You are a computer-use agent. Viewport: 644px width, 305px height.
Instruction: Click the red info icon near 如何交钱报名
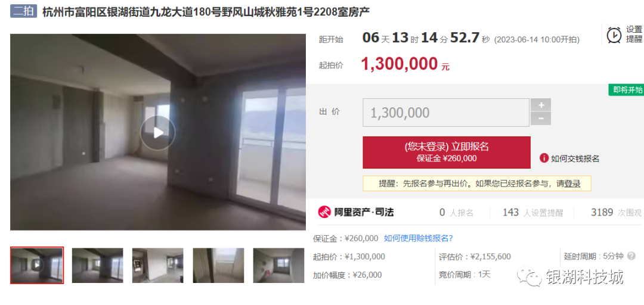pos(544,158)
